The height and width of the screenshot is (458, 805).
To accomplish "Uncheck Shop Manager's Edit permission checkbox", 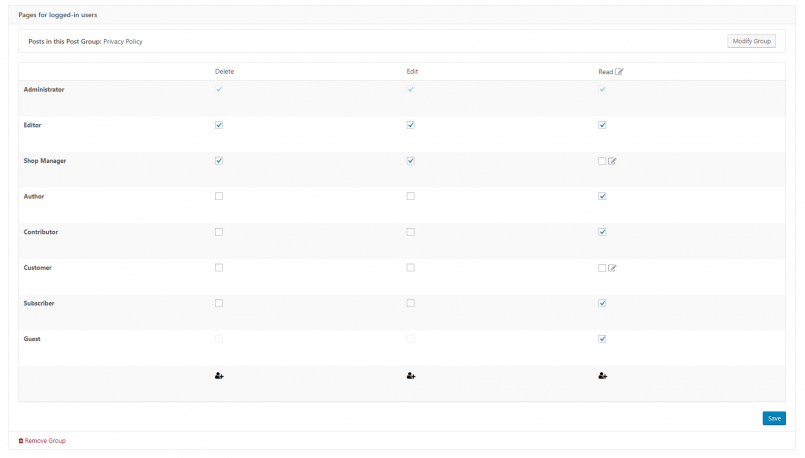I will pyautogui.click(x=410, y=161).
